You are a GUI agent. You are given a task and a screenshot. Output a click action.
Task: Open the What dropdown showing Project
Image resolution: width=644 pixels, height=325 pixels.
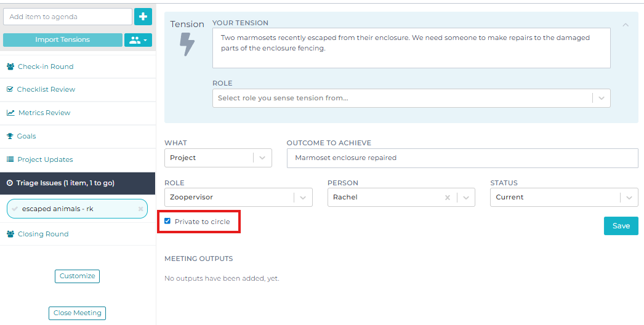(x=263, y=158)
